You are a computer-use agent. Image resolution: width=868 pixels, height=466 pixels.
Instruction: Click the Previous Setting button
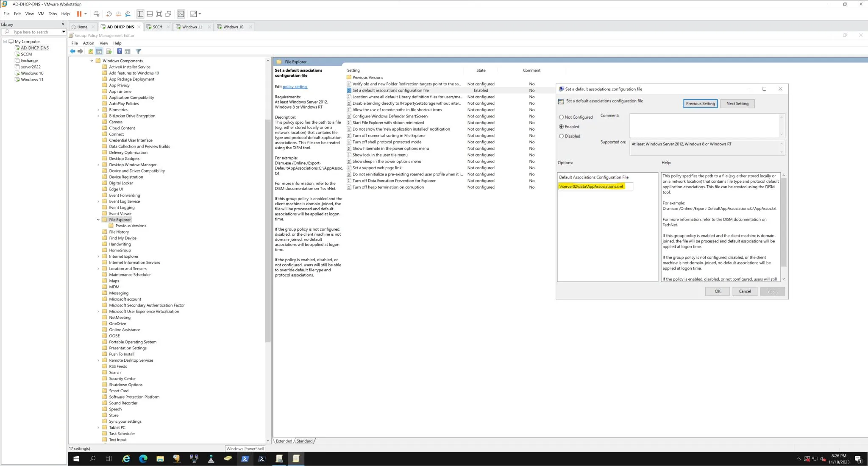700,103
